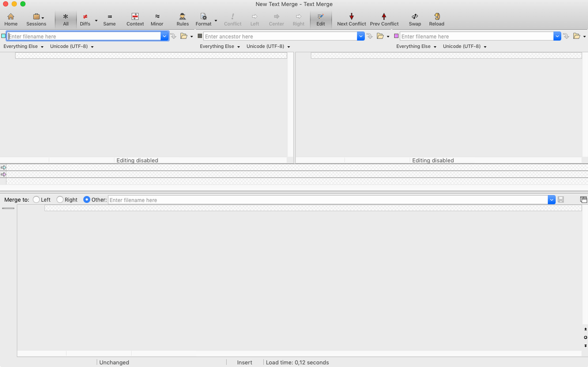Open left pane Unicode (UTF-8) encoding dropdown
Viewport: 588px width, 367px height.
click(72, 46)
